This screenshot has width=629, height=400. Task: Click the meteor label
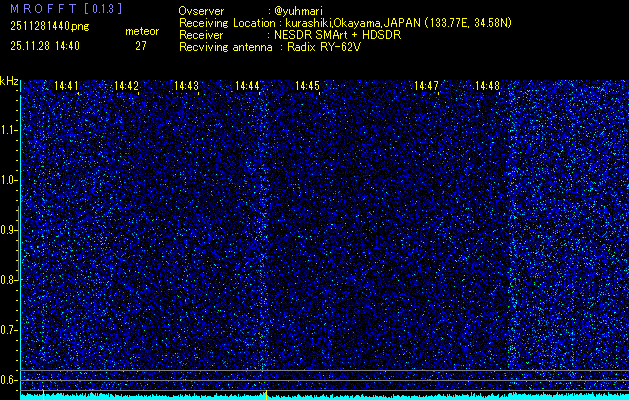tap(142, 31)
